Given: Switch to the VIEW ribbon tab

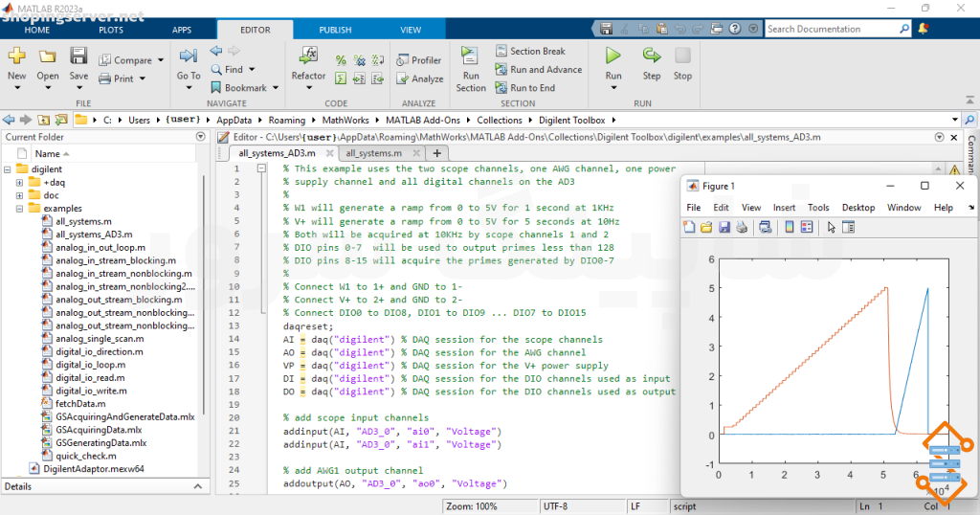Looking at the screenshot, I should coord(411,30).
